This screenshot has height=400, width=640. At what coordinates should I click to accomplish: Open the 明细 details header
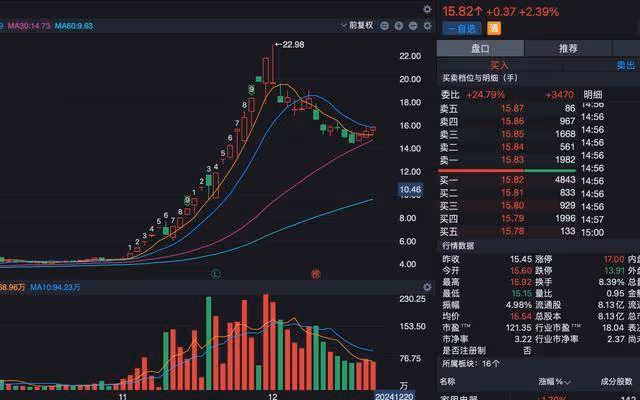tap(593, 95)
